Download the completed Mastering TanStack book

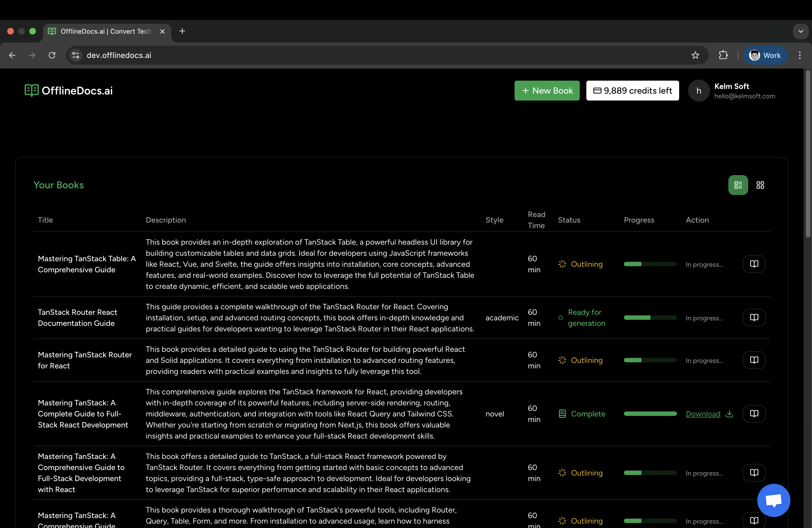click(x=703, y=414)
